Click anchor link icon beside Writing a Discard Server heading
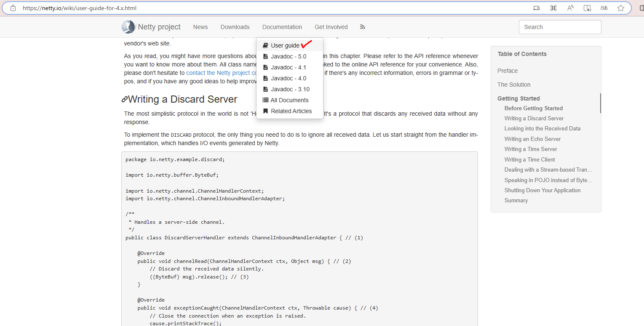The image size is (644, 326). tap(125, 100)
